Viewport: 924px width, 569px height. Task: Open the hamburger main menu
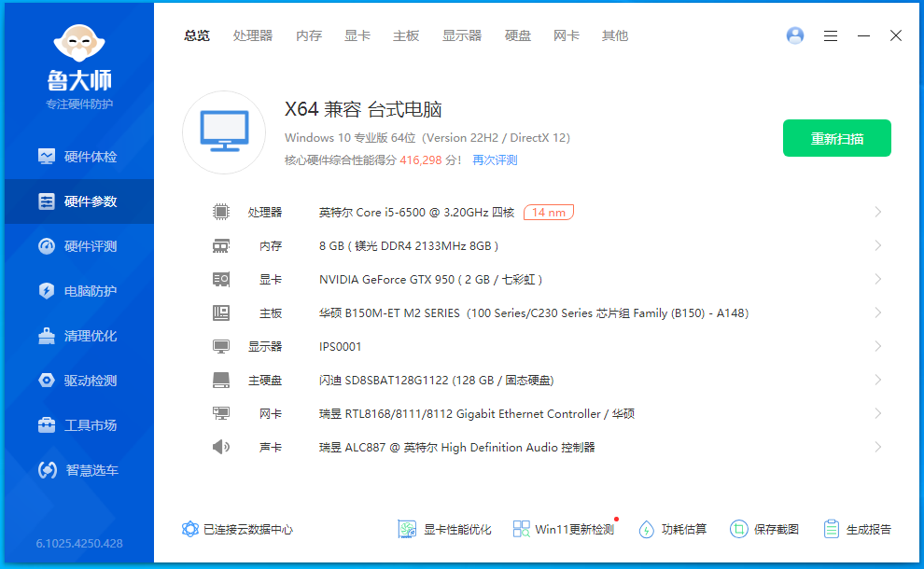pos(831,36)
